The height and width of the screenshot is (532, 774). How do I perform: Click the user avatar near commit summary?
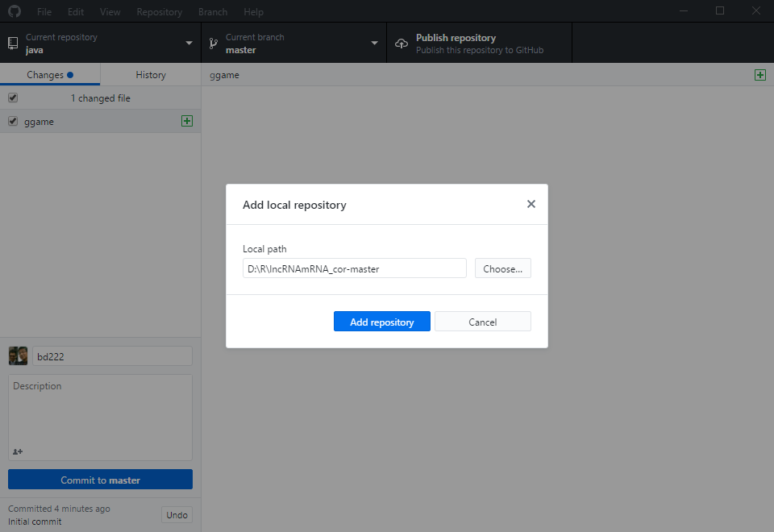click(18, 356)
